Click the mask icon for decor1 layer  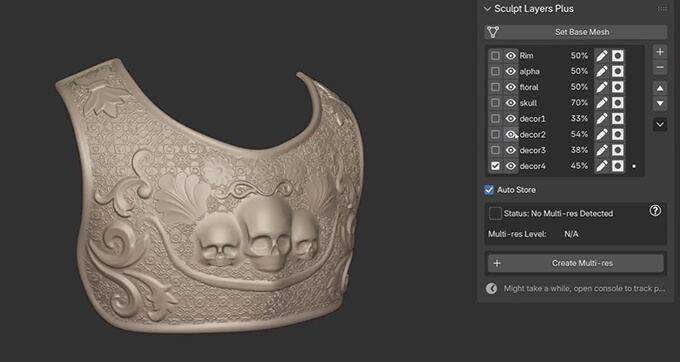pyautogui.click(x=618, y=118)
